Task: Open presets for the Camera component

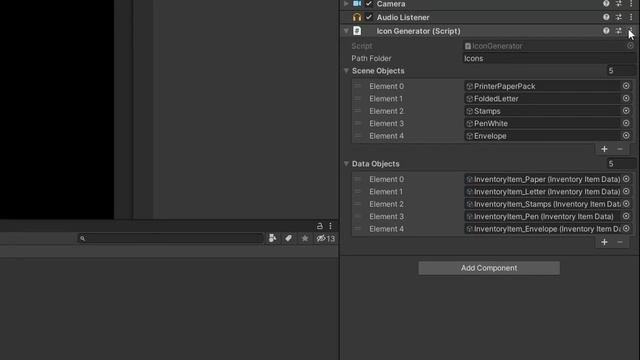Action: (x=619, y=4)
